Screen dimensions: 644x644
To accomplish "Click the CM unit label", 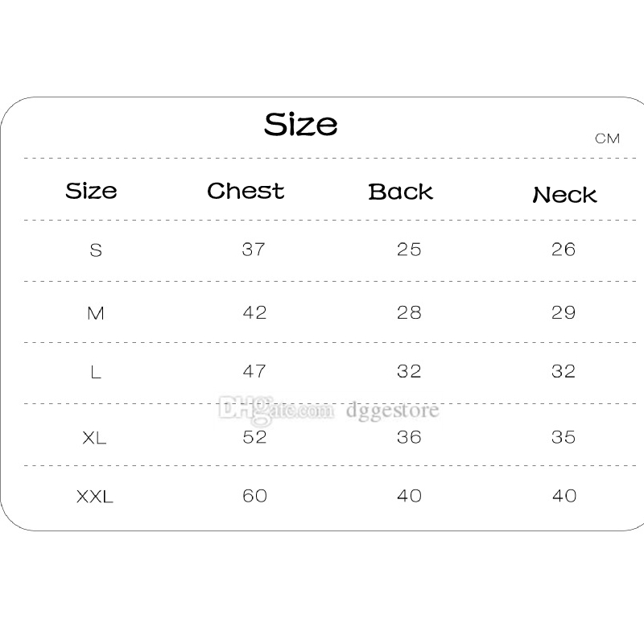I will pyautogui.click(x=608, y=138).
